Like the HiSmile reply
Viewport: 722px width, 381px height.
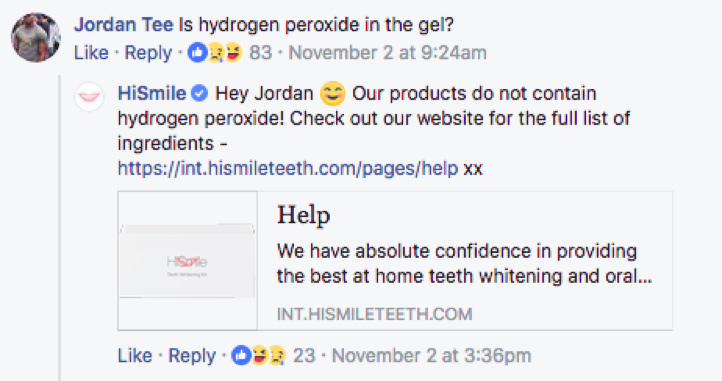pos(135,356)
